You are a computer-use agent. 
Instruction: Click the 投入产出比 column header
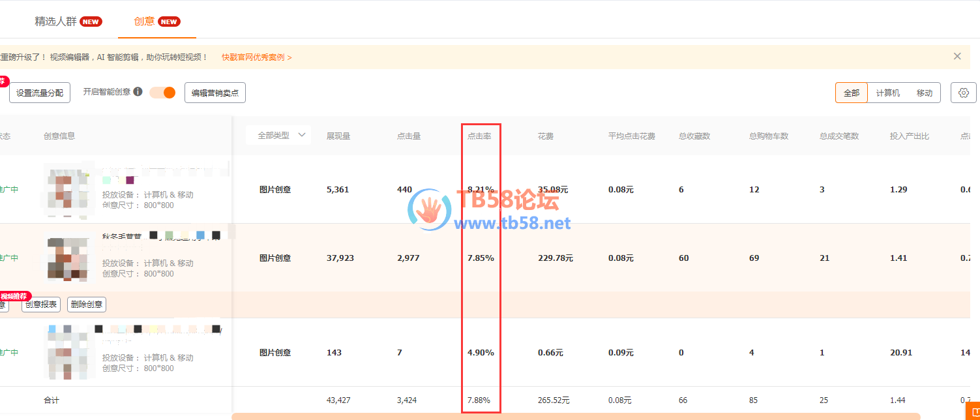909,136
